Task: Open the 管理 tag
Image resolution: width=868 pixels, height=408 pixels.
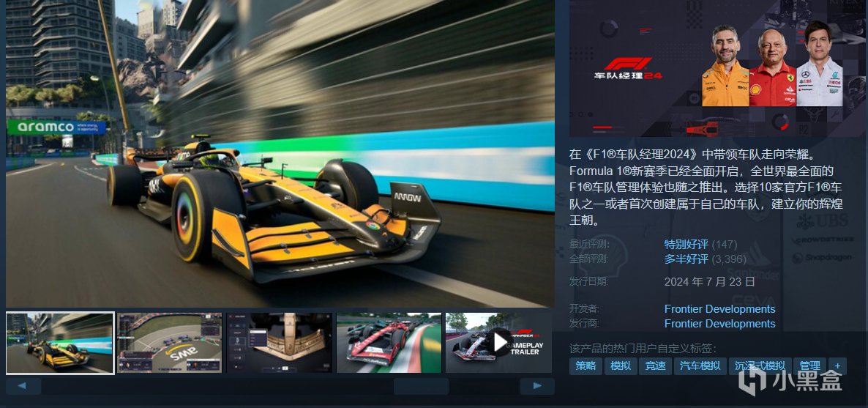Action: pyautogui.click(x=809, y=366)
